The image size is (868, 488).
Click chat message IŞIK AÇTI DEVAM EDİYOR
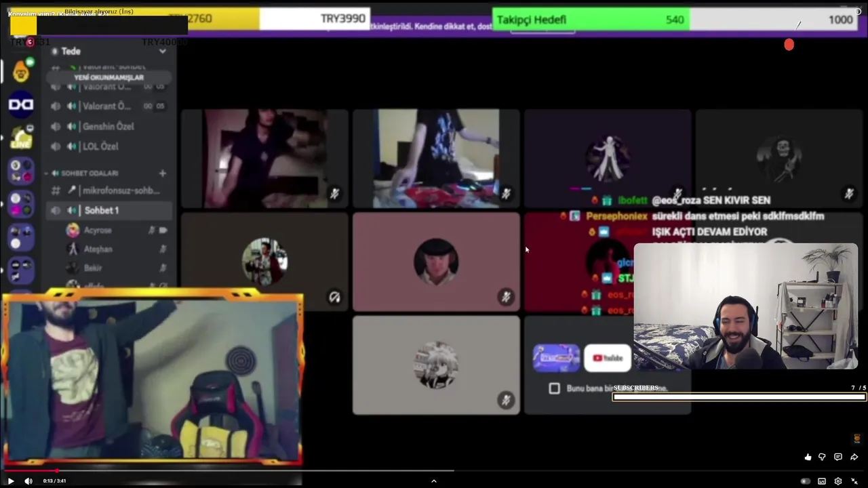coord(709,232)
